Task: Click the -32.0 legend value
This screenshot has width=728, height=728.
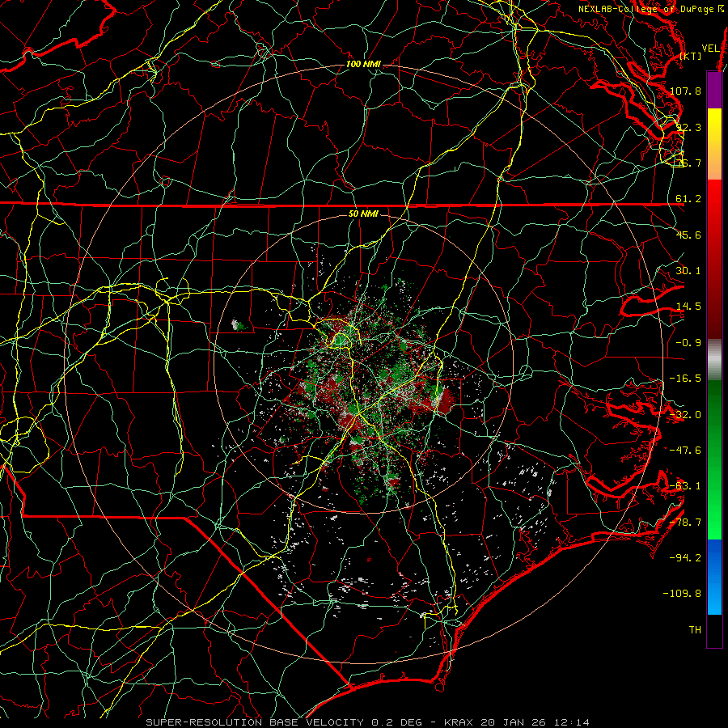Action: (x=685, y=415)
